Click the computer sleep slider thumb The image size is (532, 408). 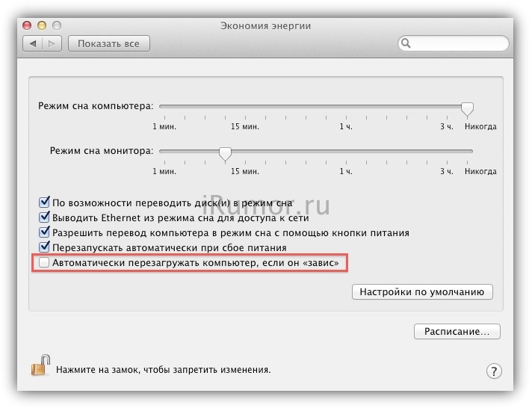point(467,109)
